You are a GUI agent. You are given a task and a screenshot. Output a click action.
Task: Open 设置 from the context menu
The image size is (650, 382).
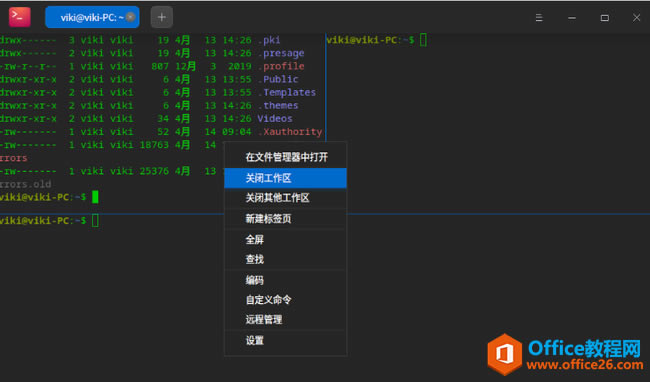pyautogui.click(x=286, y=341)
